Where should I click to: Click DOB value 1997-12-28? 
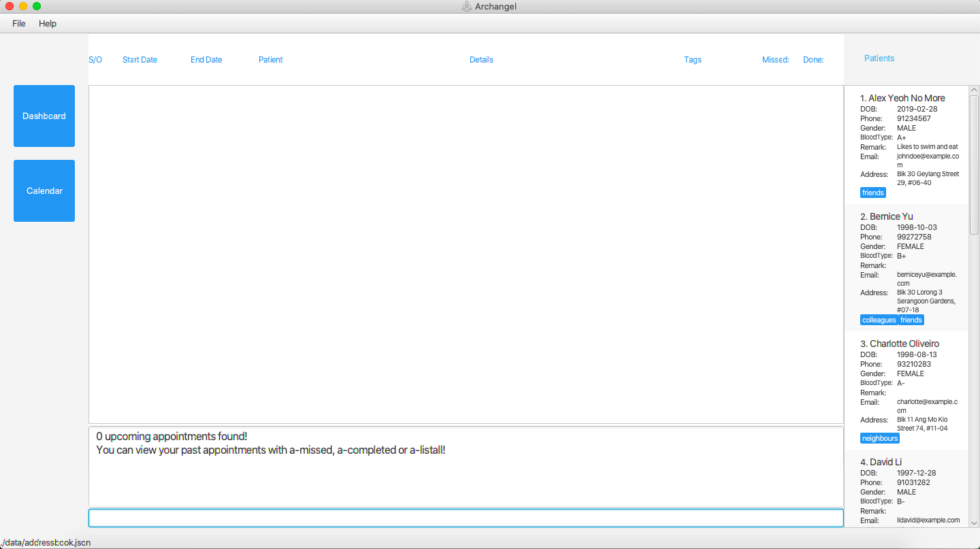[x=917, y=473]
